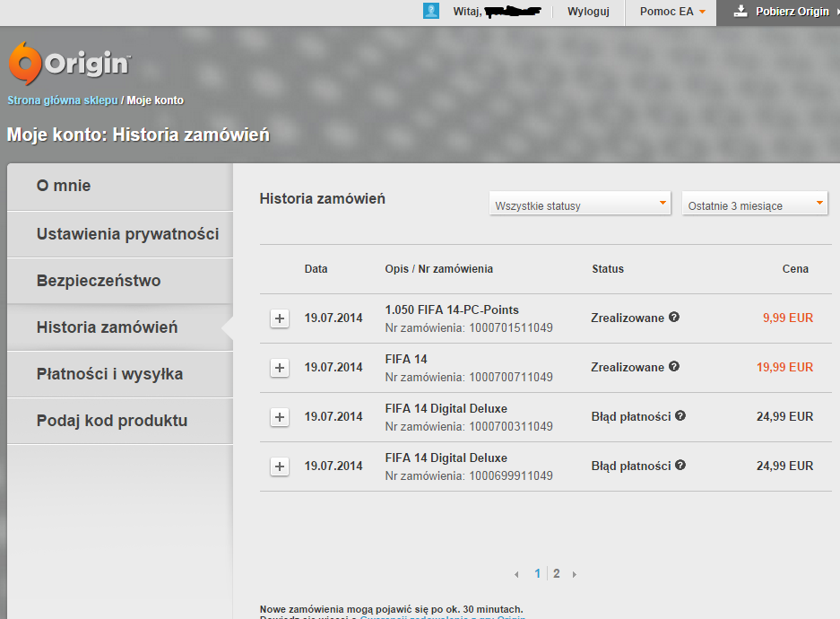
Task: Click the Zrealizowane status of FIFA 14 order
Action: tap(628, 367)
